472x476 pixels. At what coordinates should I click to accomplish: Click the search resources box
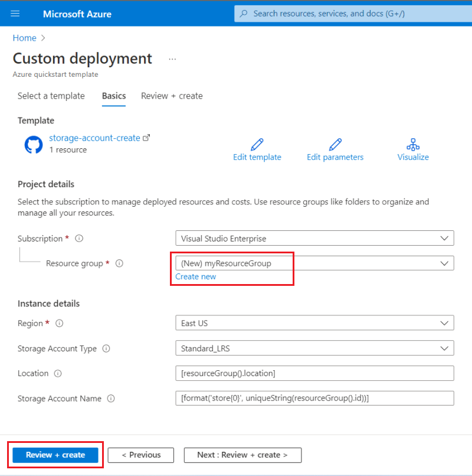[x=351, y=14]
